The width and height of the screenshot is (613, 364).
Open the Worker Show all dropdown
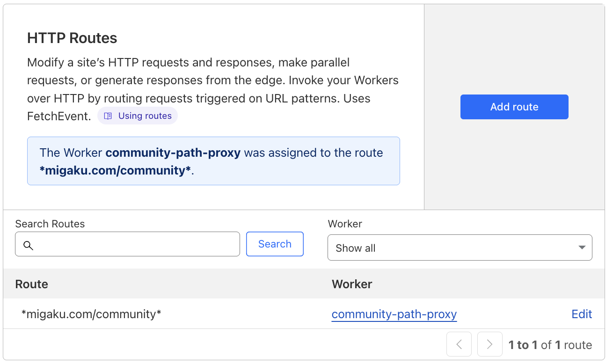point(460,248)
